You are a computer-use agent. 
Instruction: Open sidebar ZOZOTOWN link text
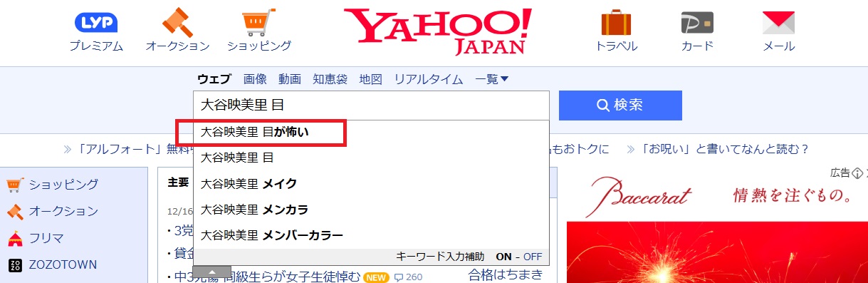(x=63, y=265)
